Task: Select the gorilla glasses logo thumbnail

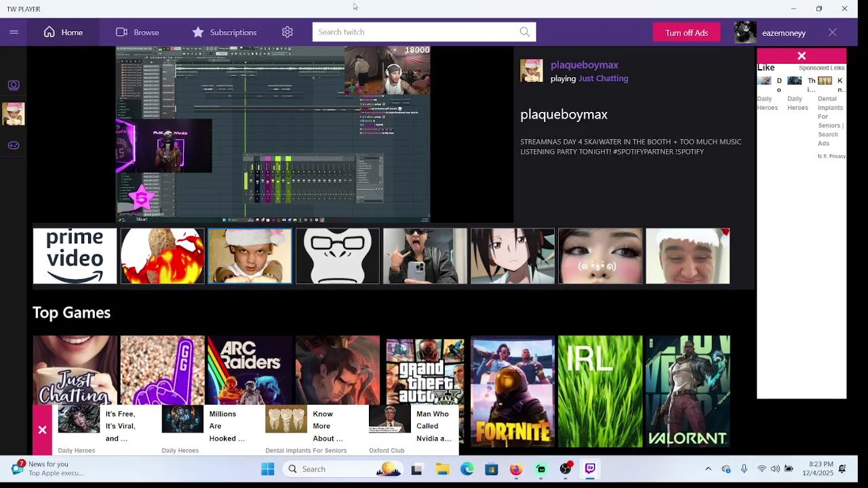Action: (x=338, y=256)
